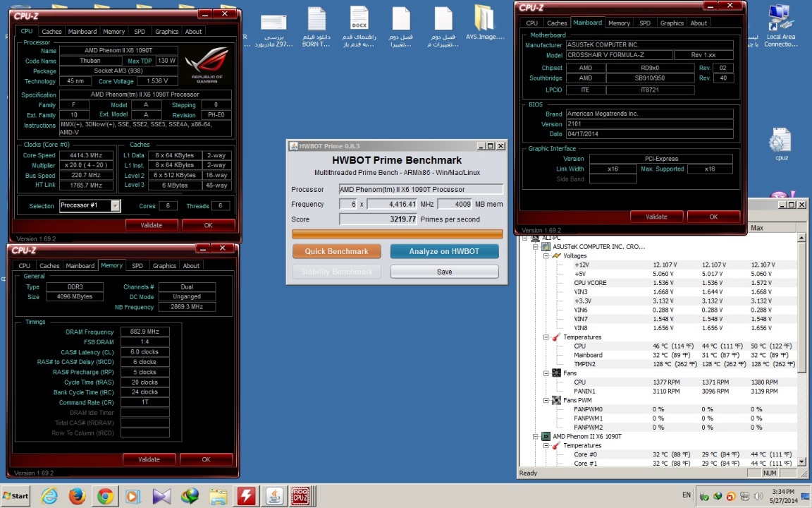Open Graphics tab in Memory CPU-Z window
The image size is (812, 508).
point(164,266)
